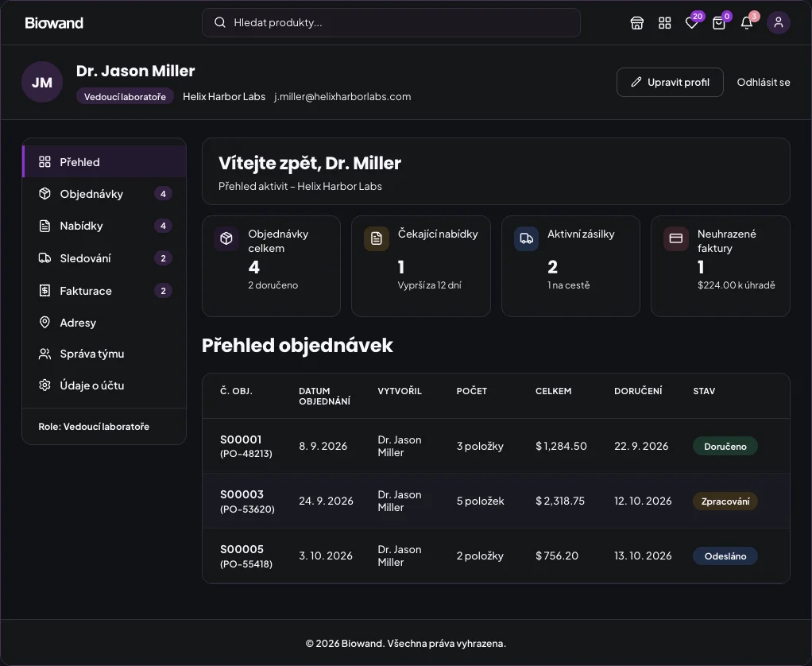The height and width of the screenshot is (666, 812).
Task: Click the DATUM OBJEDNÁNÍ column header
Action: [x=325, y=396]
